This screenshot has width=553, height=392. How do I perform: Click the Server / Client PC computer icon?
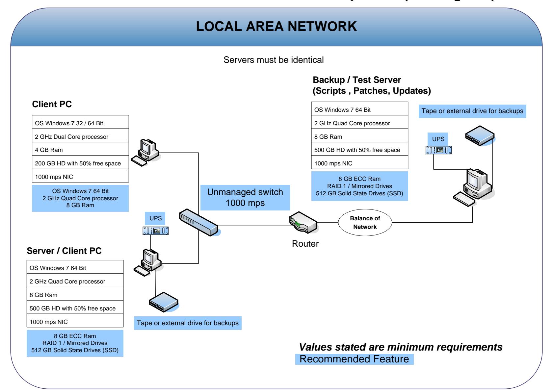pyautogui.click(x=147, y=262)
